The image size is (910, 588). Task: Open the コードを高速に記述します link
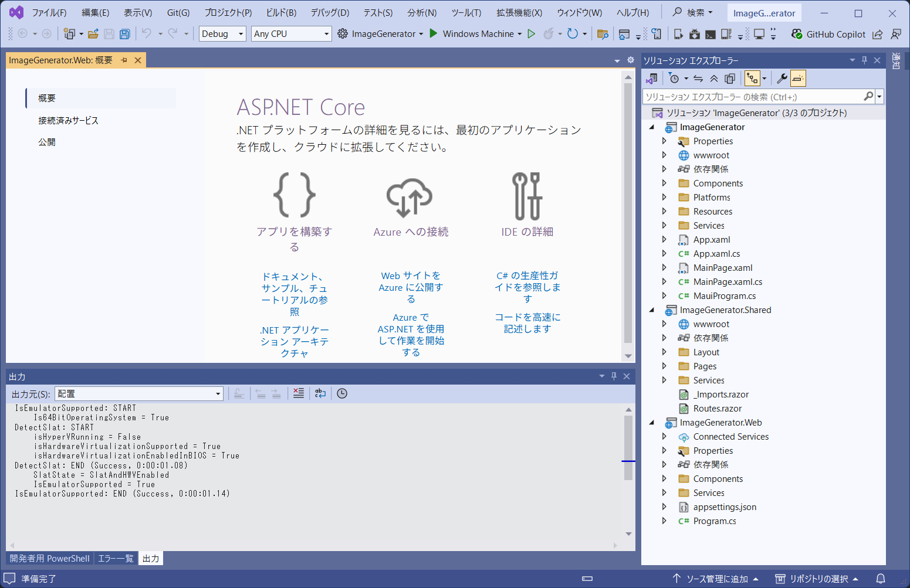pyautogui.click(x=527, y=323)
